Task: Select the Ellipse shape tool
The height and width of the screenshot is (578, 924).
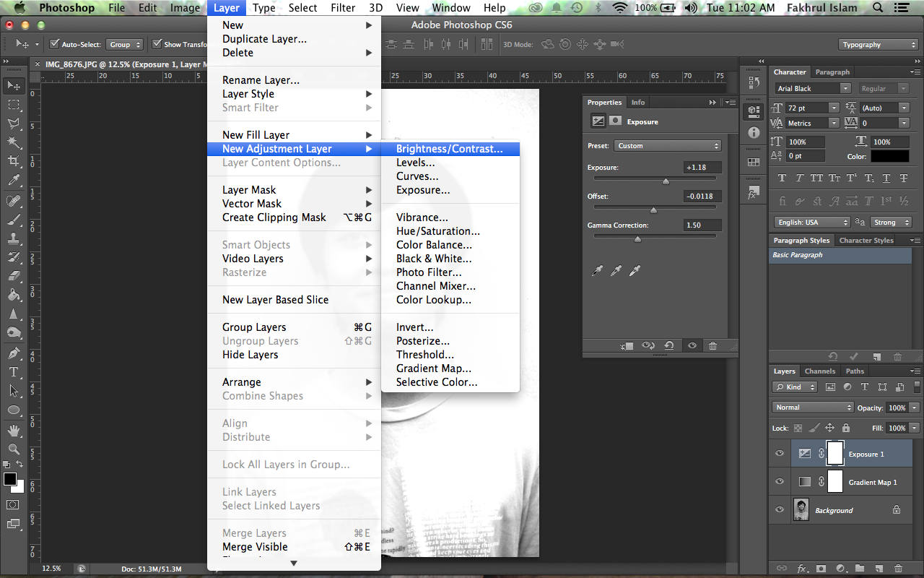Action: [x=14, y=410]
